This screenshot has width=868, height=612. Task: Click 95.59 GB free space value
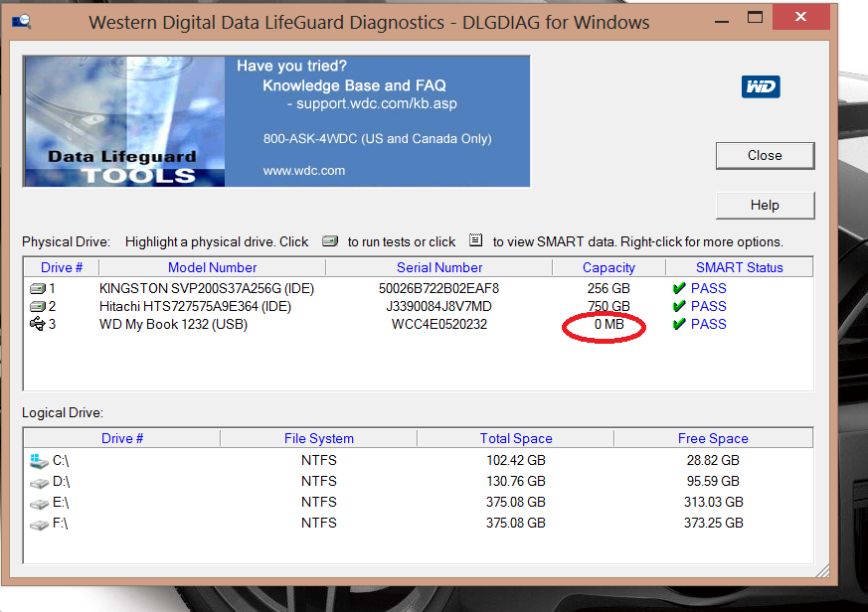713,481
